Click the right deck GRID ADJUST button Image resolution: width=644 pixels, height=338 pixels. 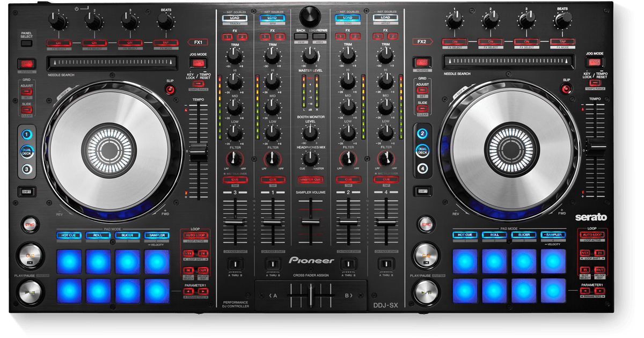(x=422, y=91)
